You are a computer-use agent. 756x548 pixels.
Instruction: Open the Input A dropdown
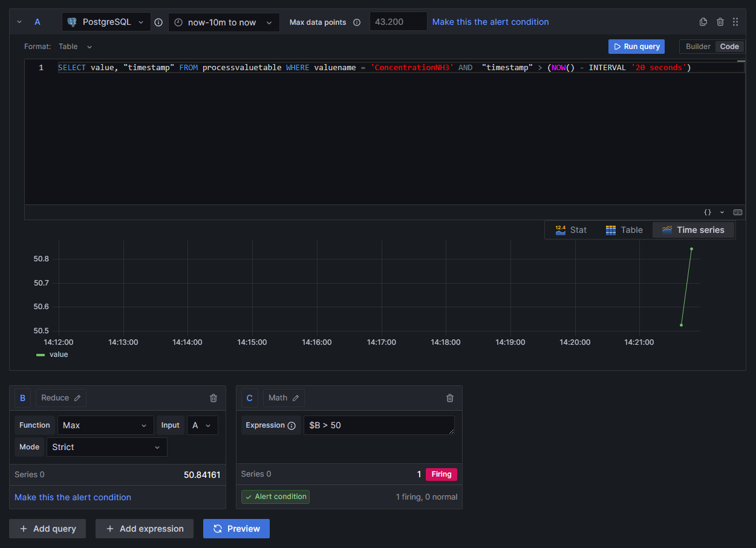(202, 425)
